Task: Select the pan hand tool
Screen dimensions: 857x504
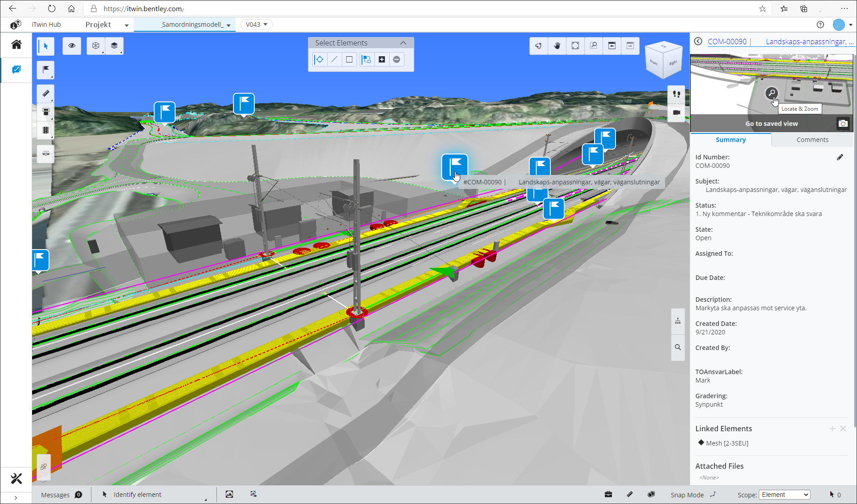Action: [557, 46]
